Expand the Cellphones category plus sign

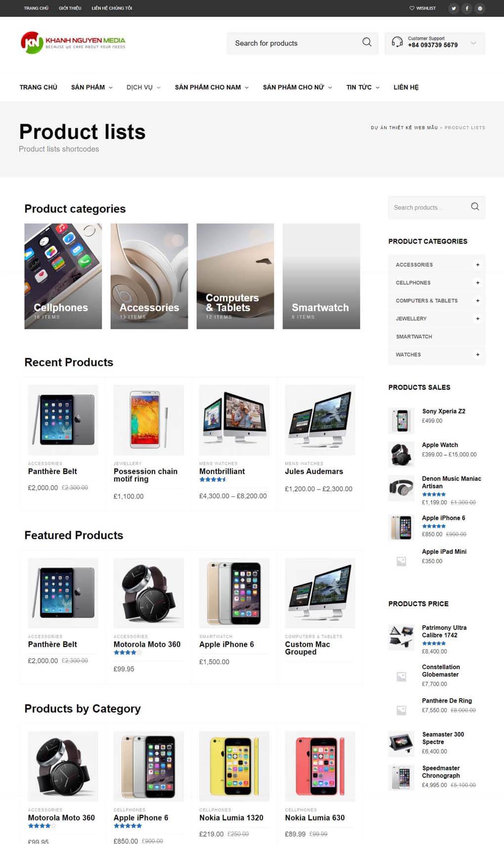tap(477, 283)
